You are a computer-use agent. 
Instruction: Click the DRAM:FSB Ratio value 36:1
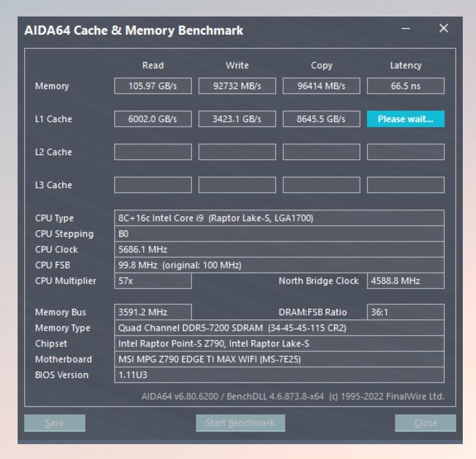click(x=406, y=312)
